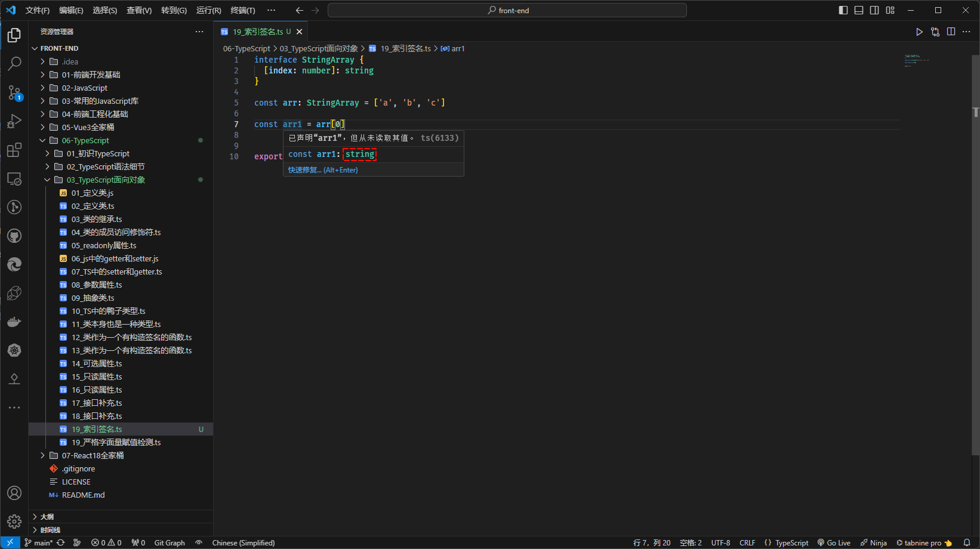Open the Run and Debug view
This screenshot has height=549, width=980.
coord(14,121)
